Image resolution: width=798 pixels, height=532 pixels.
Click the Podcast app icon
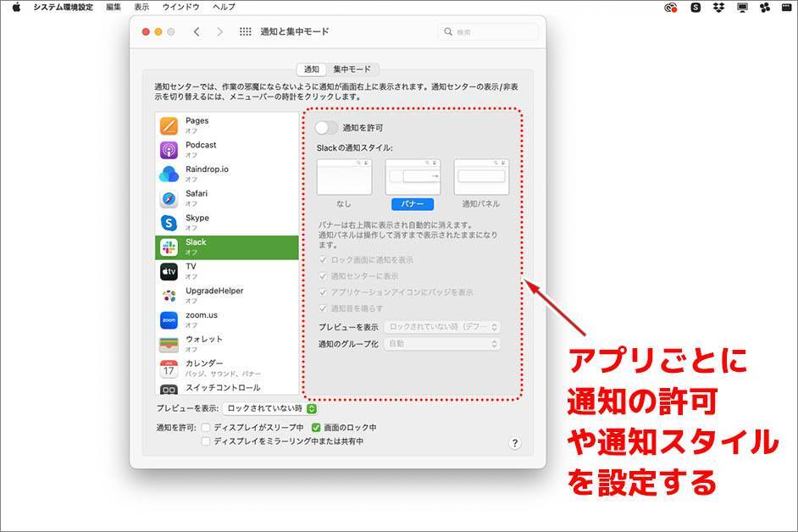point(169,150)
